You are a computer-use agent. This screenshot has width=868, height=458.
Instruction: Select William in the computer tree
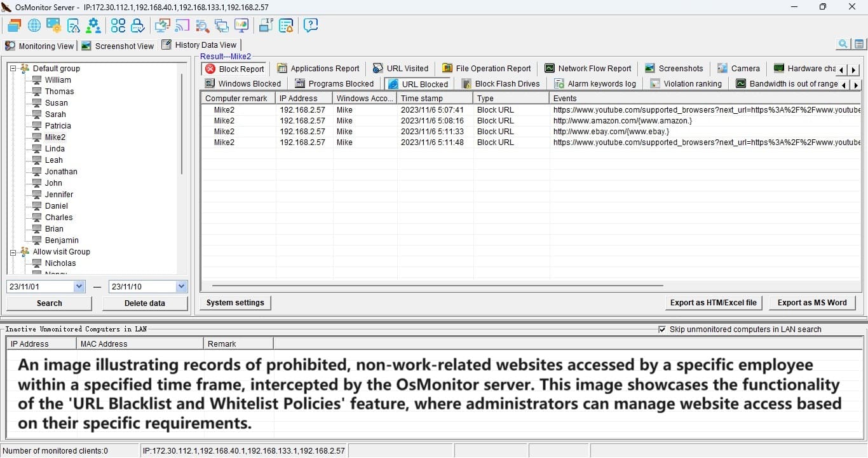tap(58, 80)
